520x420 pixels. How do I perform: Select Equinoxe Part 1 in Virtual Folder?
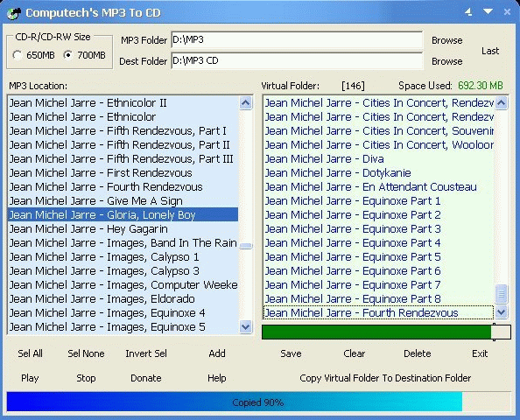378,201
